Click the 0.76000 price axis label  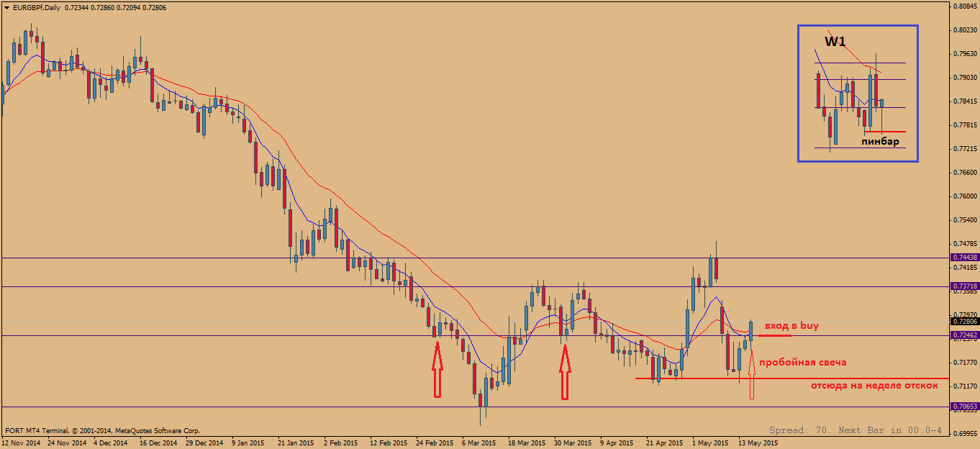point(965,196)
